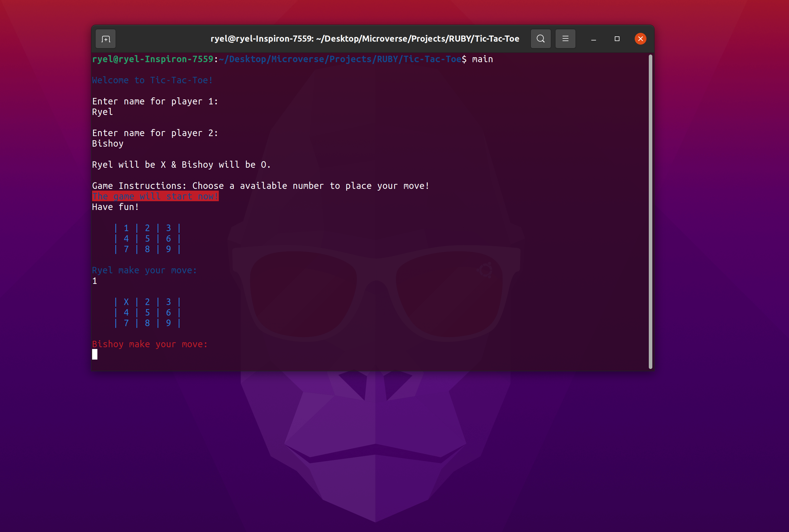Click the terminal vertical scrollbar
Screen dimensions: 789x532
[650, 210]
